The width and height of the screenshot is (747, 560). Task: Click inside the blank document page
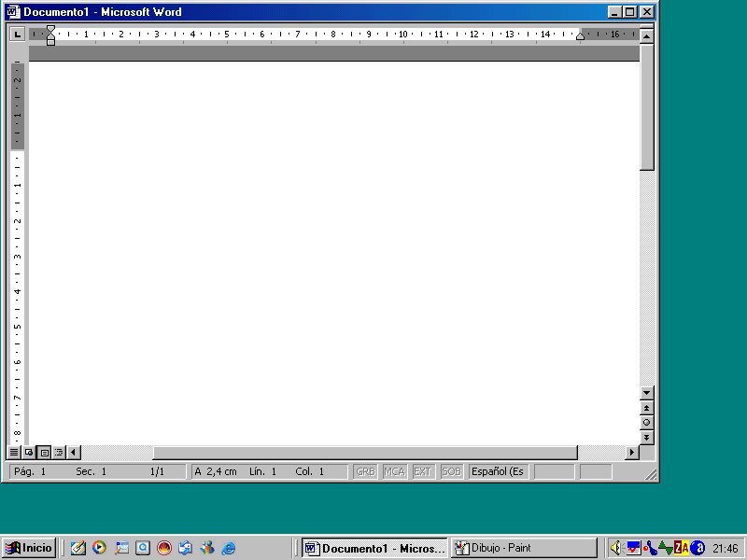point(333,252)
